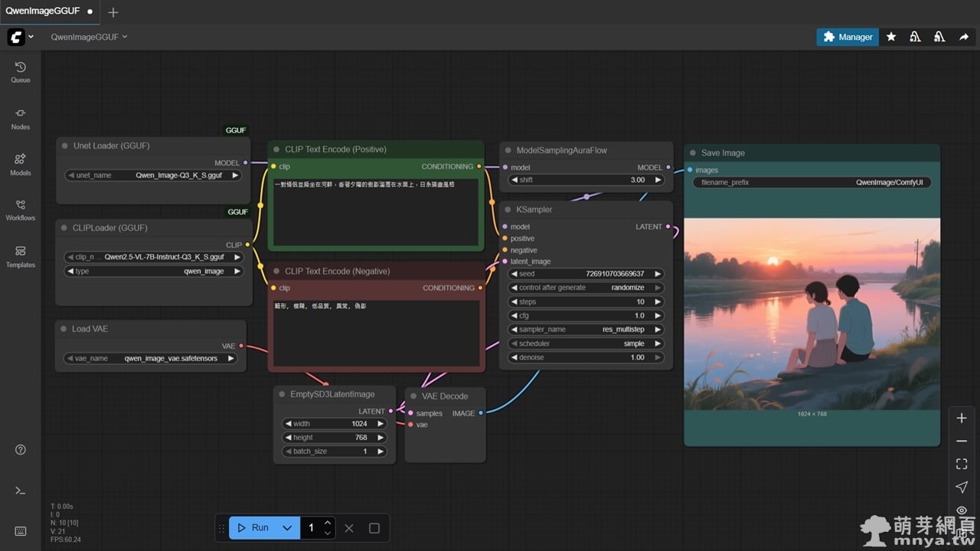
Task: Open the QwenImageGGUF workflow breadcrumb dropdown
Action: coord(89,37)
